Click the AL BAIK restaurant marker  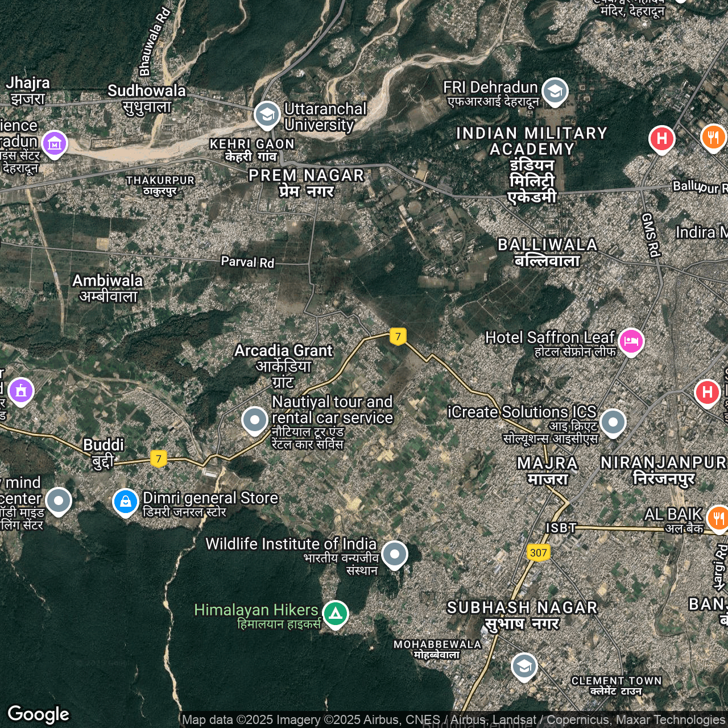click(718, 518)
